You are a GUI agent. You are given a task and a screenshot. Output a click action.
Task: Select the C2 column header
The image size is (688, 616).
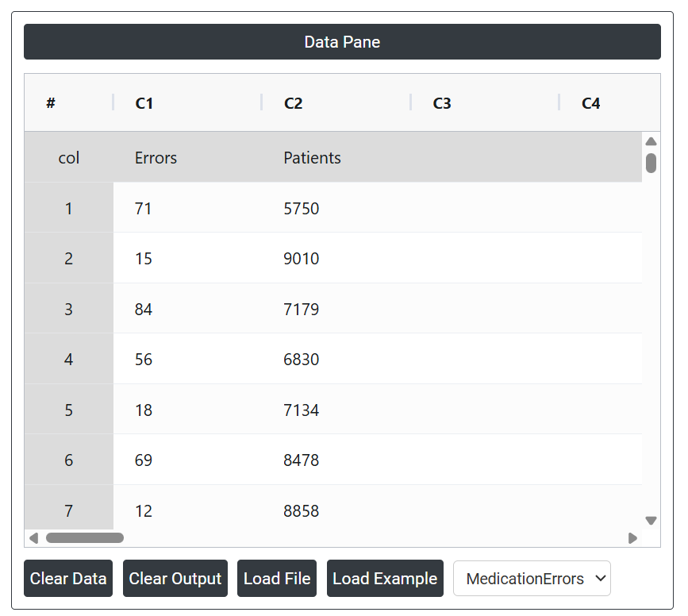[x=293, y=103]
